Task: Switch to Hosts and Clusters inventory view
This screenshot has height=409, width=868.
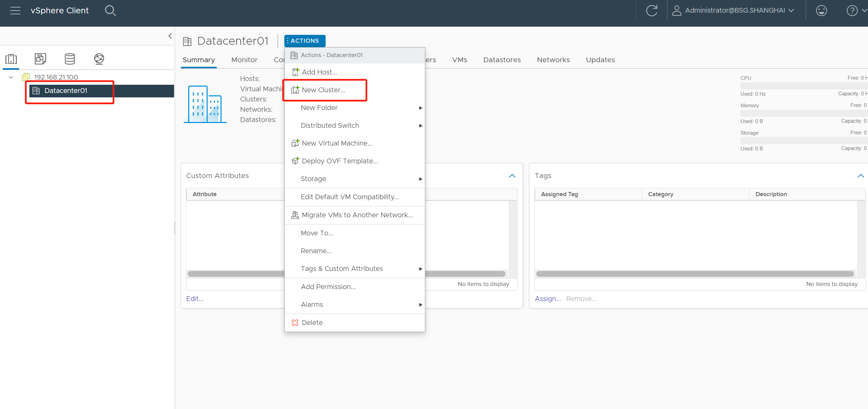Action: [11, 59]
